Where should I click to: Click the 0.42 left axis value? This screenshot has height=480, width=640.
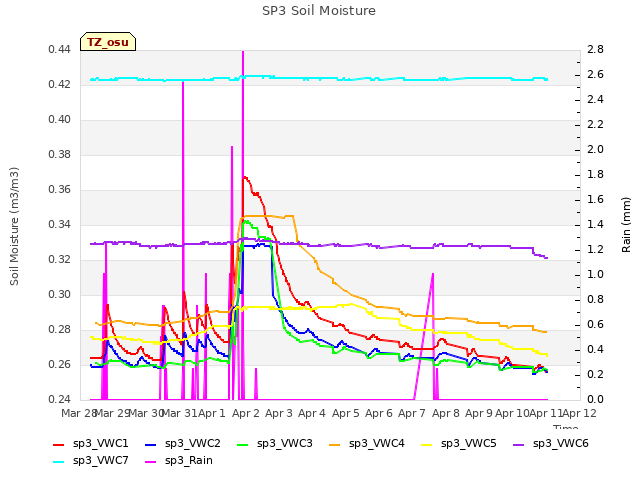coord(60,84)
